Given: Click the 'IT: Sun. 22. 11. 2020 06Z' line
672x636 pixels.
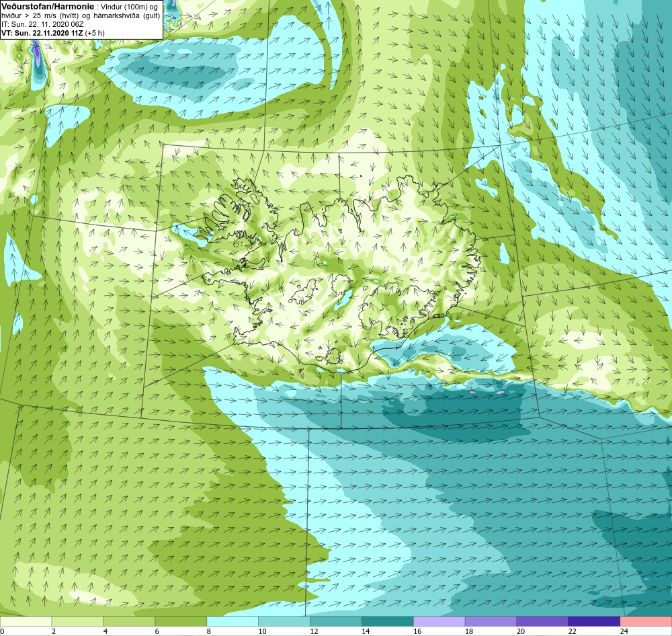Looking at the screenshot, I should tap(42, 24).
